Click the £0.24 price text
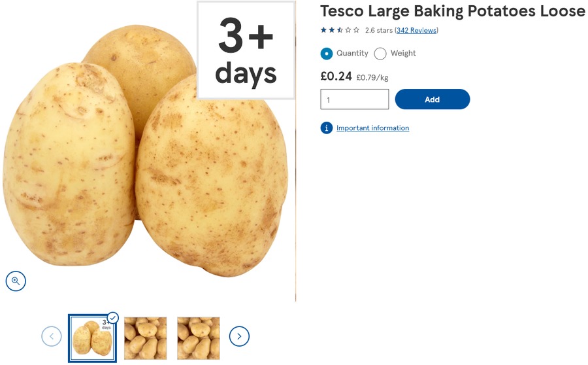This screenshot has height=365, width=588. (x=336, y=76)
